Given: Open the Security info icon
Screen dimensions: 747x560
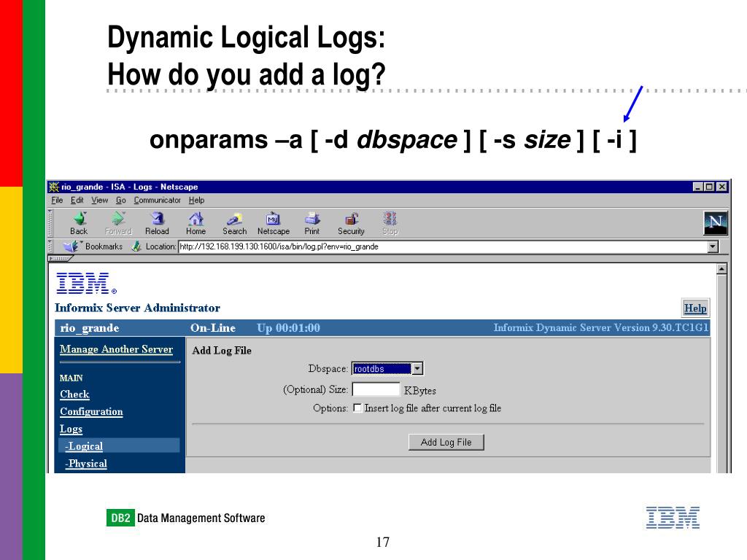Looking at the screenshot, I should coord(351,223).
